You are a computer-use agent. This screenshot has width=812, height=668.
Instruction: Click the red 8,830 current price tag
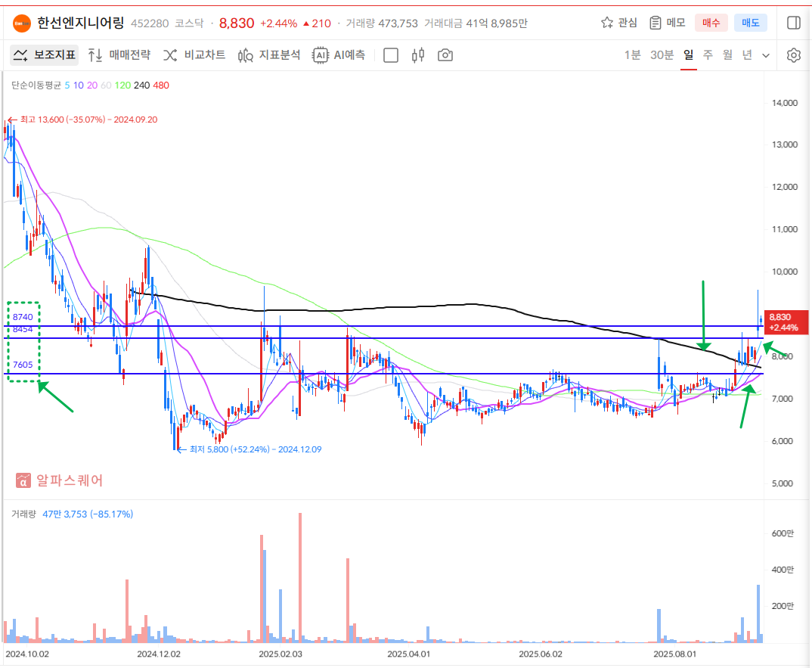pos(786,322)
